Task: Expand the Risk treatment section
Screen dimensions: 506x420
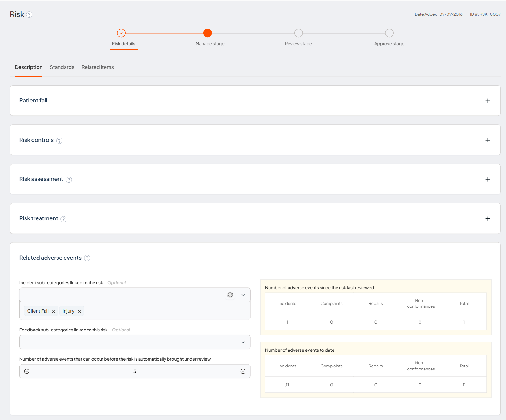Action: [488, 219]
